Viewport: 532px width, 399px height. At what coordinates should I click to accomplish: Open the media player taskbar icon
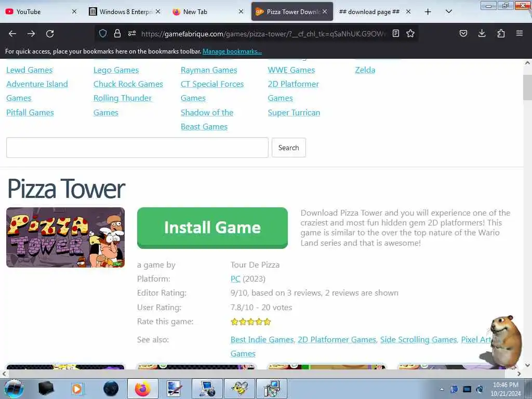tap(77, 389)
